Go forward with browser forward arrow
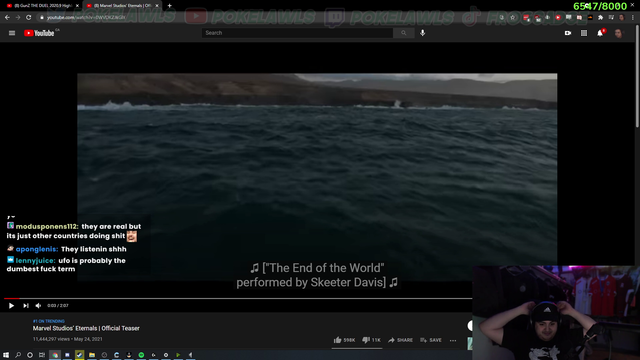Viewport: 640px width, 360px height. [18, 17]
